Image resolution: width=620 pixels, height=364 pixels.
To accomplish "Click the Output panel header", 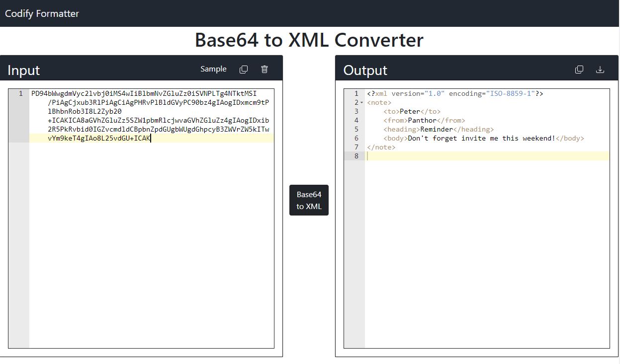I will point(364,70).
